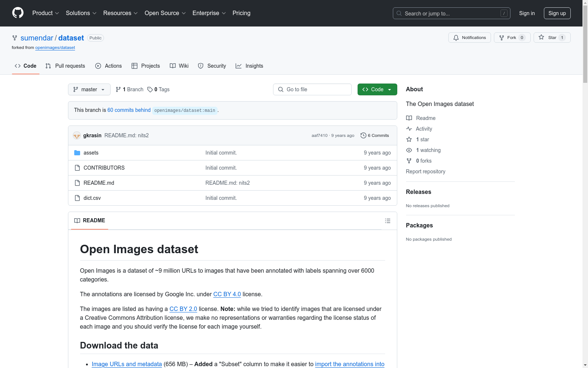Open the Pricing page

point(241,13)
